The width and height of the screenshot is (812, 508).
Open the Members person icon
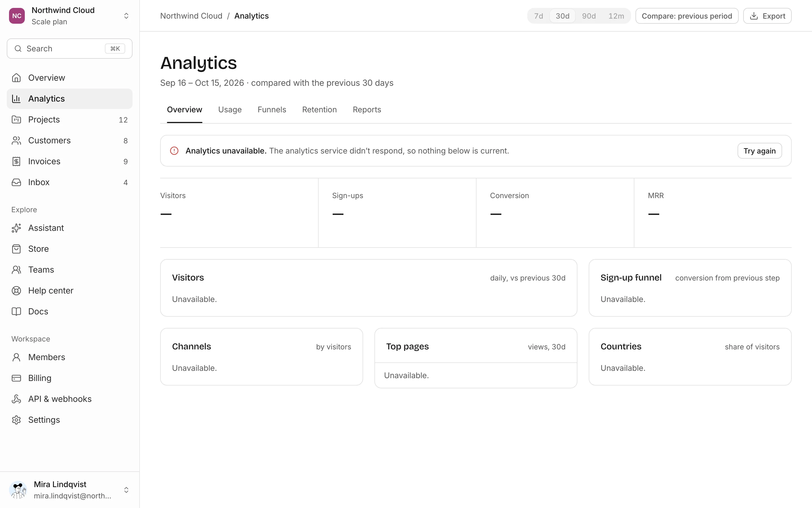16,357
